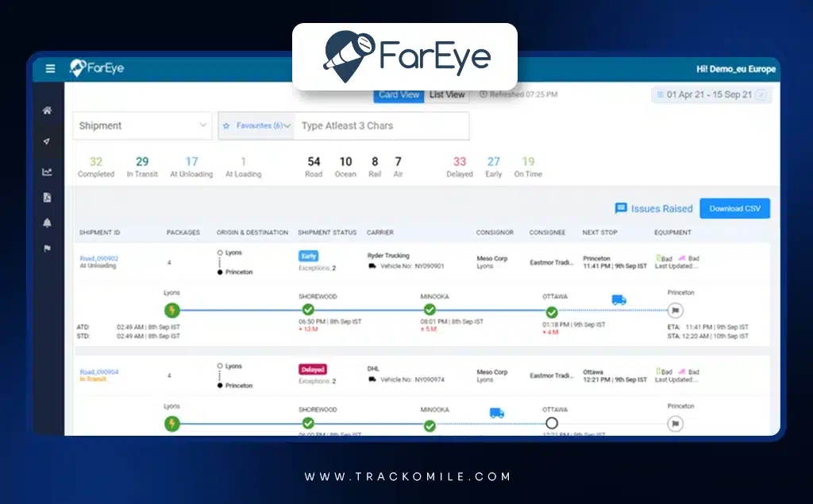Filter by 17 At Unloading
Image resolution: width=813 pixels, height=504 pixels.
[191, 167]
